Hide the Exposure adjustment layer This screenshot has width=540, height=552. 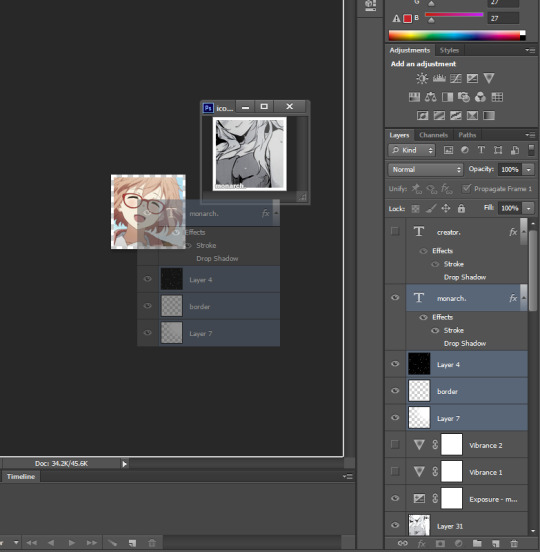395,498
